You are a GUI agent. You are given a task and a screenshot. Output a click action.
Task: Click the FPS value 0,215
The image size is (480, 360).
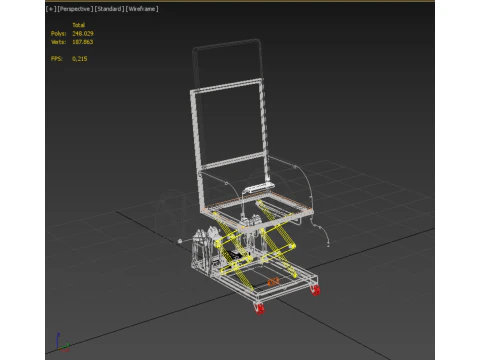tap(80, 59)
